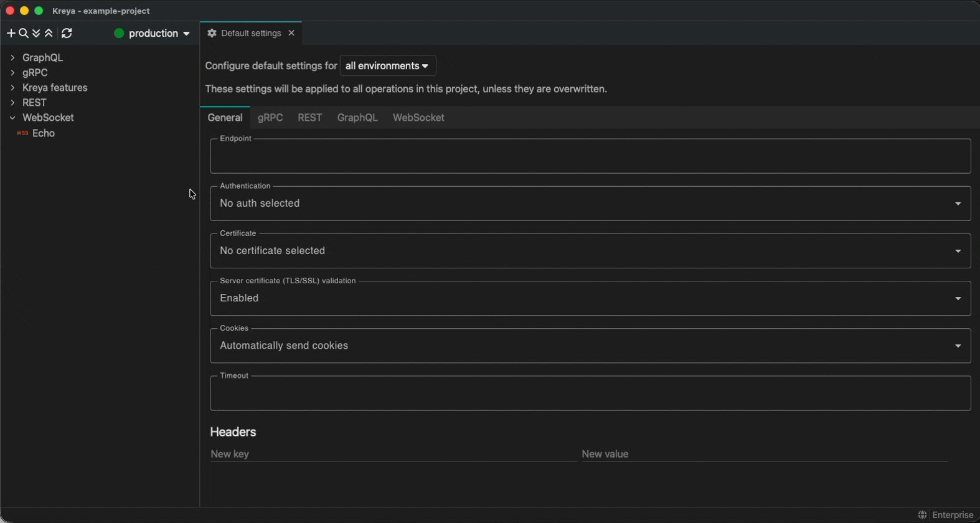The height and width of the screenshot is (523, 980).
Task: Click the REST folder label in sidebar
Action: tap(34, 102)
